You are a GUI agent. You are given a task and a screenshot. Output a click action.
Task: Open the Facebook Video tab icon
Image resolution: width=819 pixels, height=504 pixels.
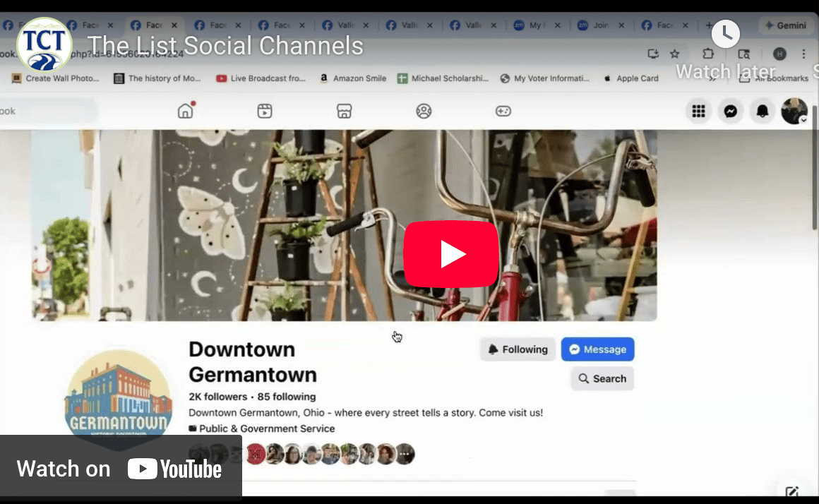264,111
